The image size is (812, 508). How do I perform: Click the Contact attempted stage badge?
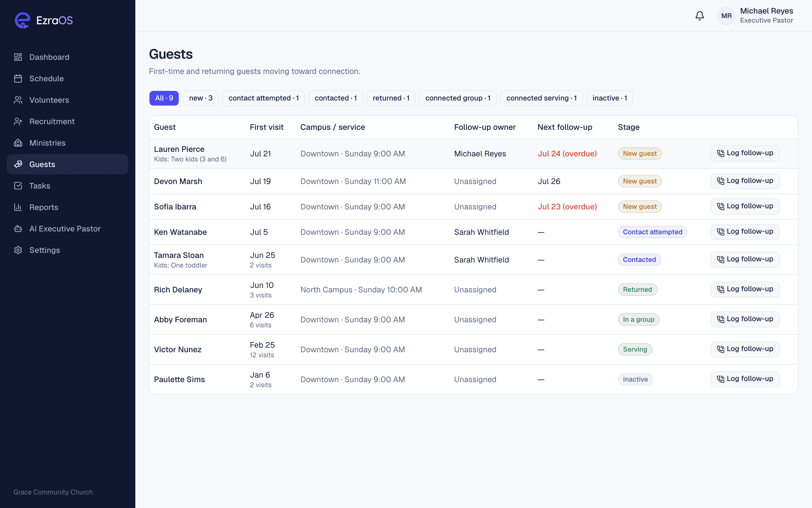(652, 232)
